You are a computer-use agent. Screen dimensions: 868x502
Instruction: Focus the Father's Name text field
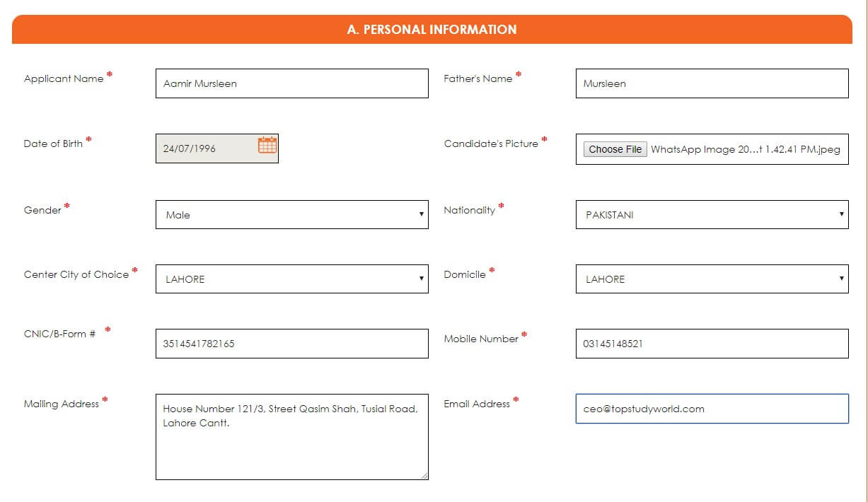pyautogui.click(x=712, y=83)
